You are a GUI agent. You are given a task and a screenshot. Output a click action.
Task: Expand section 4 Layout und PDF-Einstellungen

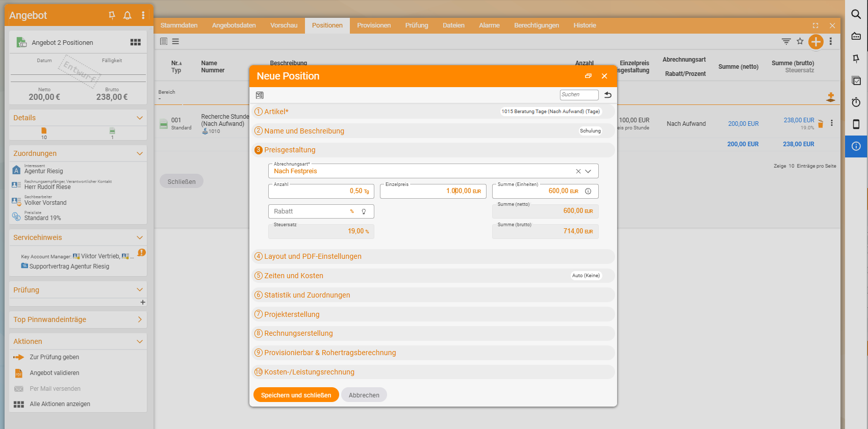433,256
